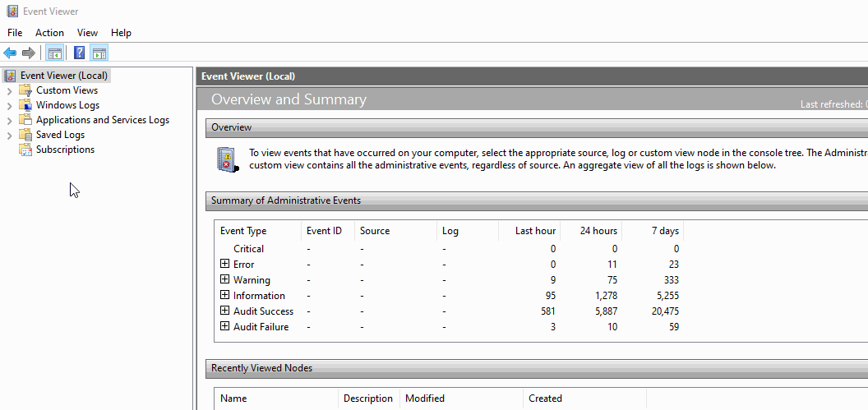The height and width of the screenshot is (410, 868).
Task: Click the Applications and Services Logs icon
Action: 25,120
